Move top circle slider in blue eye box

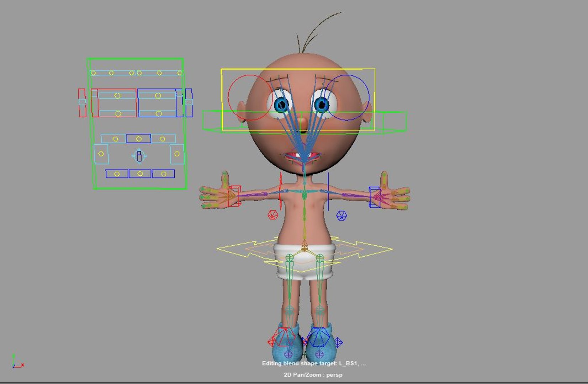(x=158, y=96)
